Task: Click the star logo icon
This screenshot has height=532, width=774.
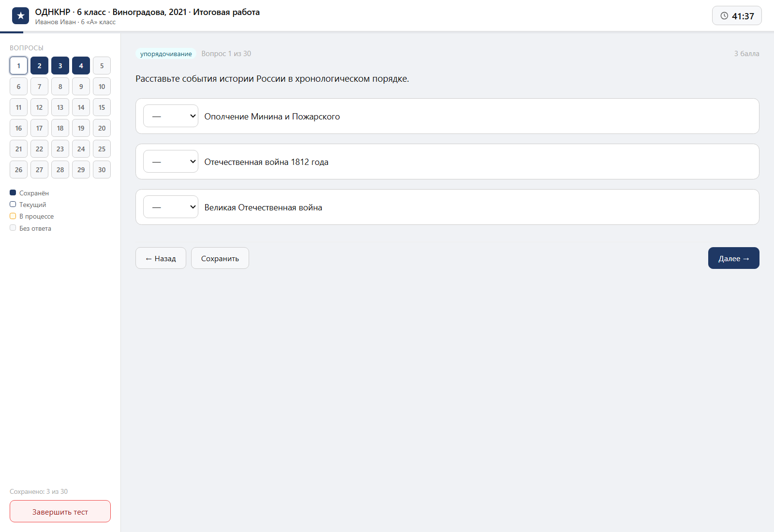Action: [x=20, y=15]
